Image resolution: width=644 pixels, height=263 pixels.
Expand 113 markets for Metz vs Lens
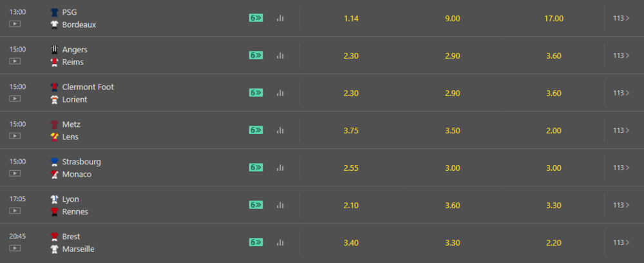[621, 130]
